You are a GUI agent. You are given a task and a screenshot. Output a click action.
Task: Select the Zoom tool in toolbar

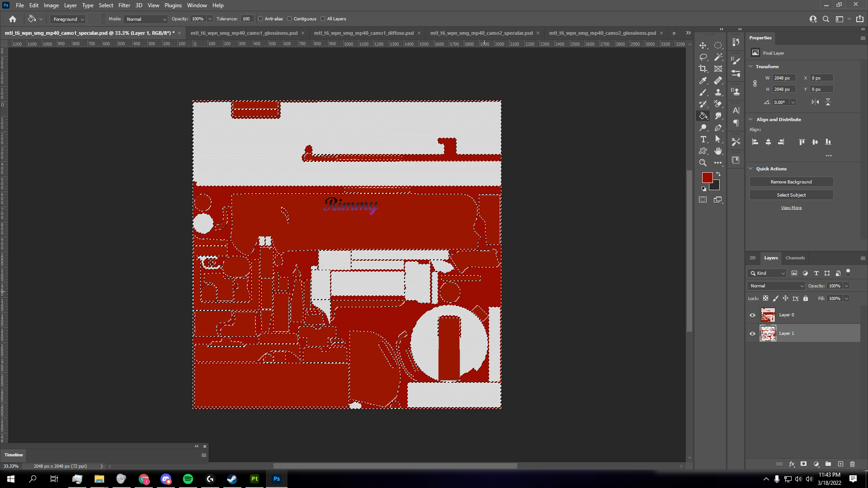point(703,163)
